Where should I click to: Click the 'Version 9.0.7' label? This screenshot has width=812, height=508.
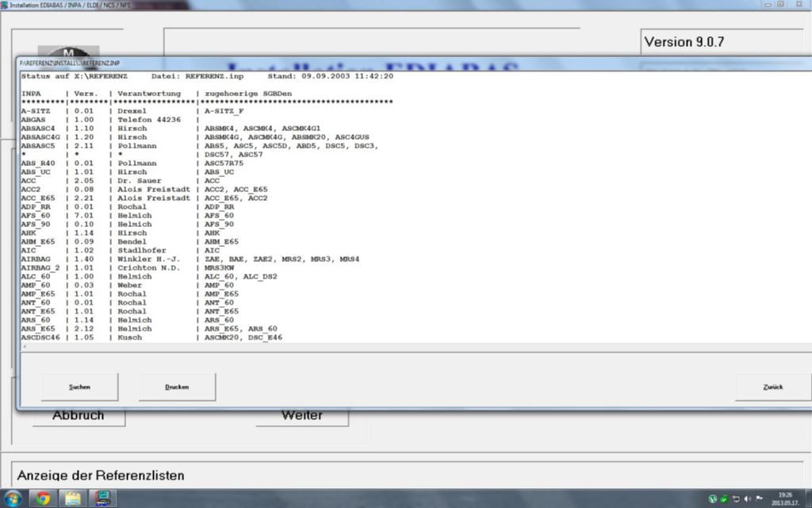tap(684, 42)
